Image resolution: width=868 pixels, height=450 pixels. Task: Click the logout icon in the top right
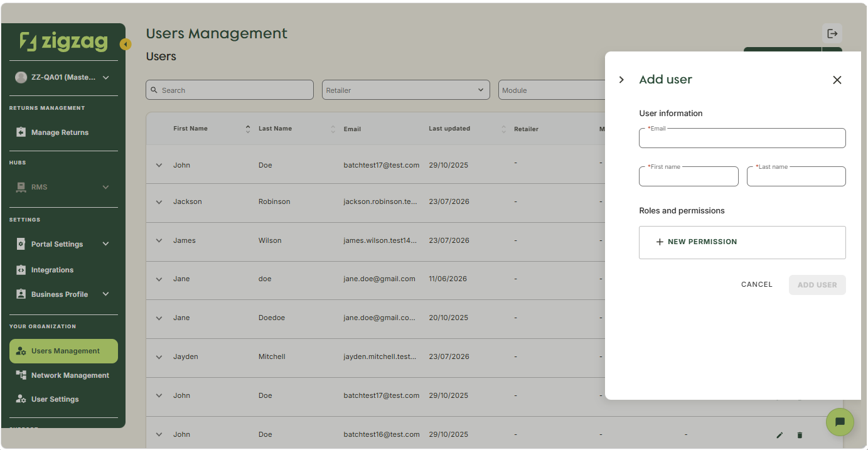click(832, 33)
